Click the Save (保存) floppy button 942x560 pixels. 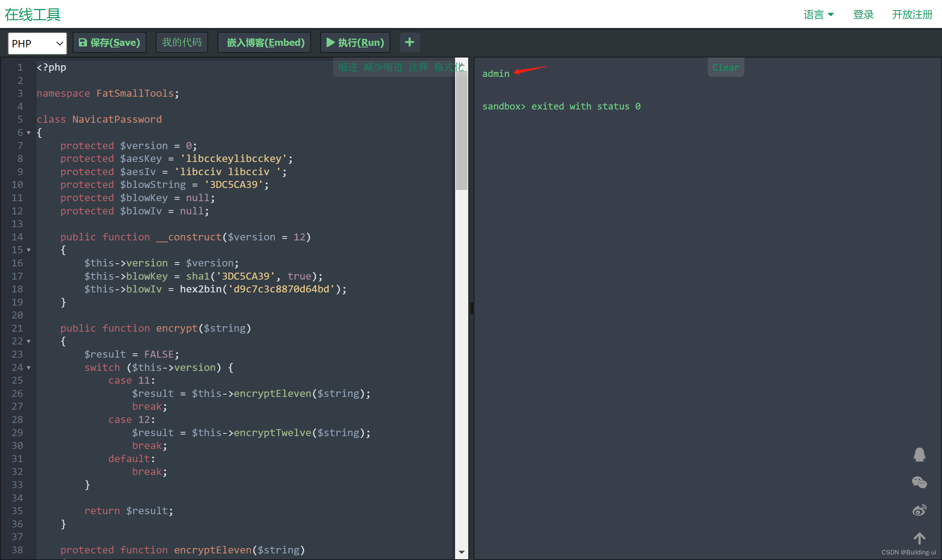click(x=109, y=42)
